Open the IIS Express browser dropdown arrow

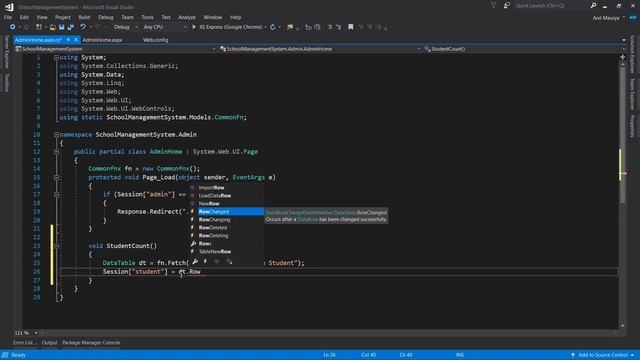(x=266, y=27)
